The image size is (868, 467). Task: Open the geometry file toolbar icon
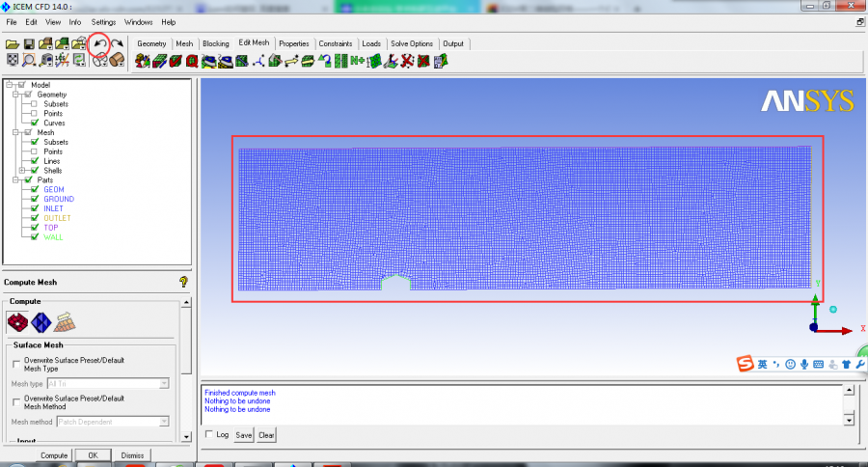click(x=45, y=43)
